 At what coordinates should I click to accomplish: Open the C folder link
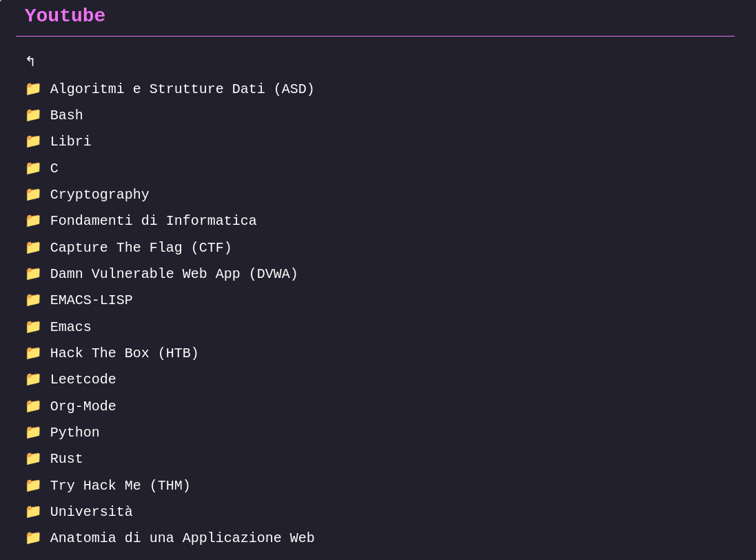pyautogui.click(x=54, y=168)
